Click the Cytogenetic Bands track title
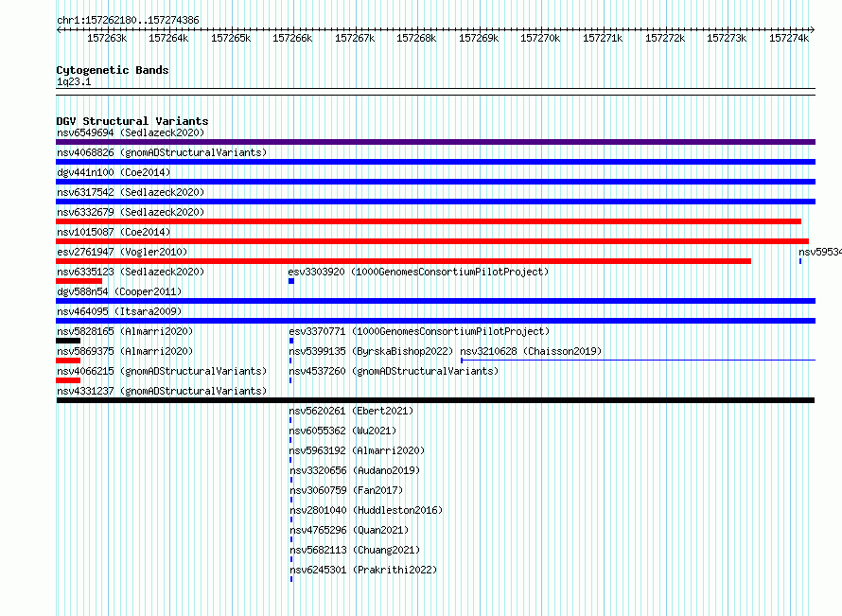Viewport: 842px width, 616px height. coord(113,70)
